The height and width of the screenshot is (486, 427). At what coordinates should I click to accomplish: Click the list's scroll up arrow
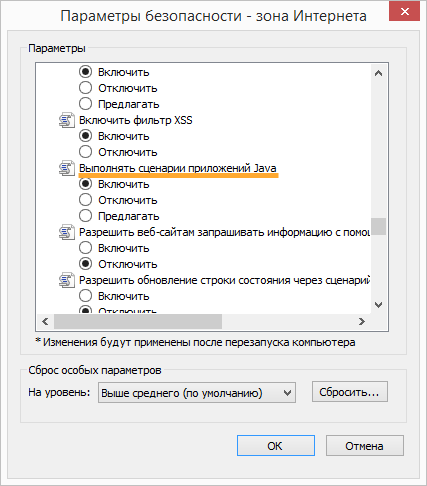point(378,73)
